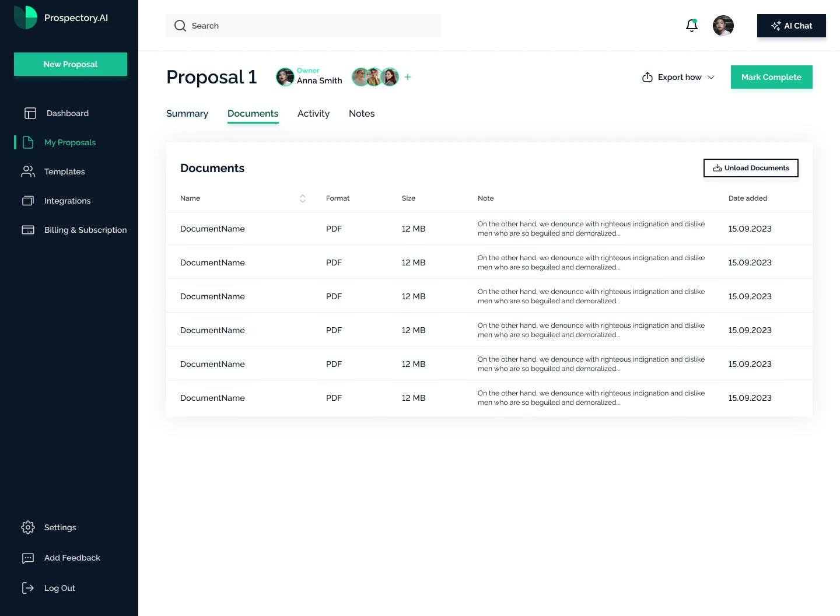Screen dimensions: 840x616
Task: Click the My Proposals document icon
Action: [x=28, y=142]
